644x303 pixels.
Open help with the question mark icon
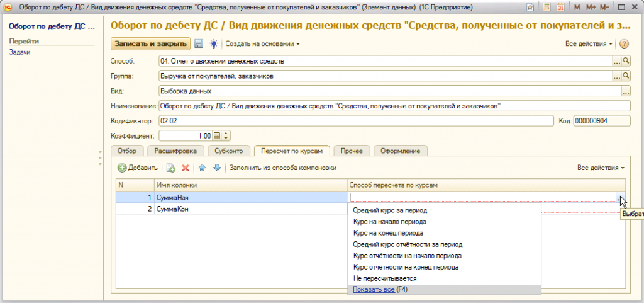(624, 44)
